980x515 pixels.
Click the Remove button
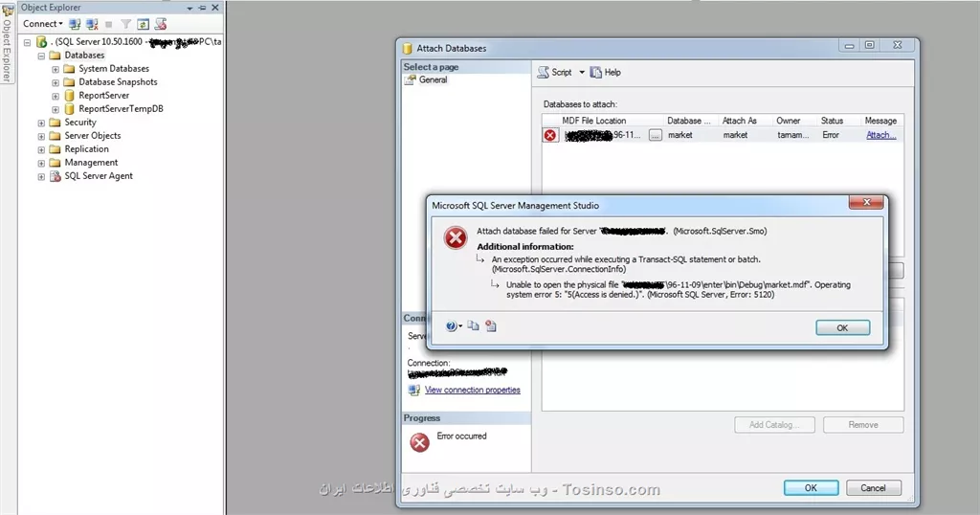coord(863,425)
